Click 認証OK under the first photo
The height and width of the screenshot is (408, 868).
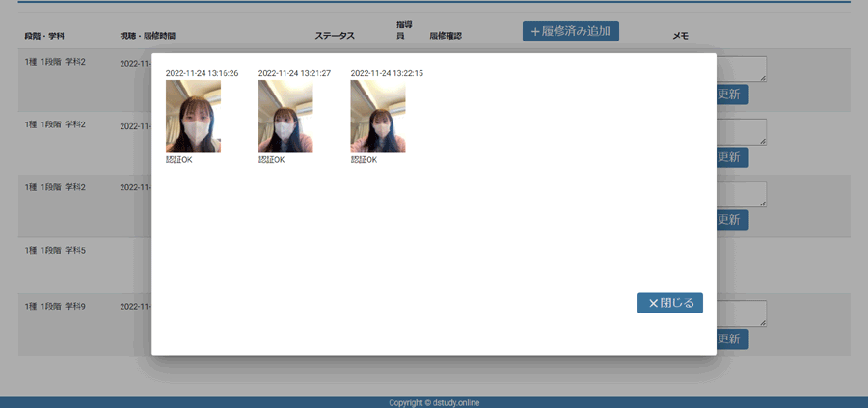coord(179,160)
